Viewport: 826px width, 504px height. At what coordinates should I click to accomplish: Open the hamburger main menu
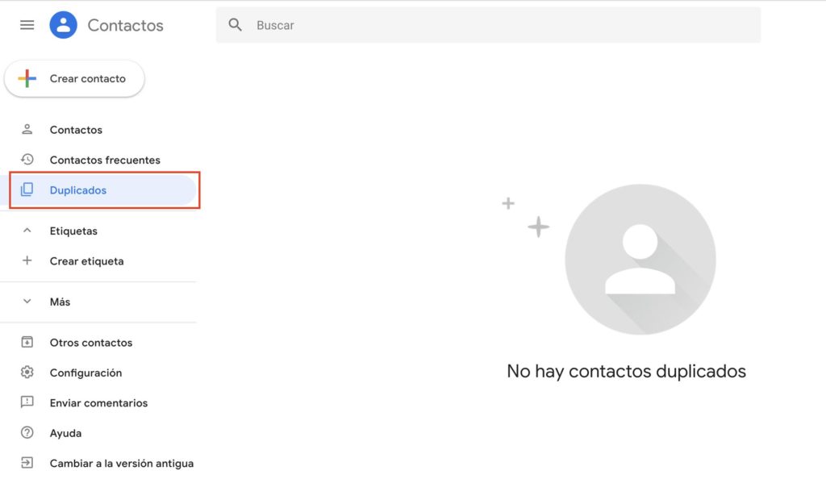tap(27, 25)
